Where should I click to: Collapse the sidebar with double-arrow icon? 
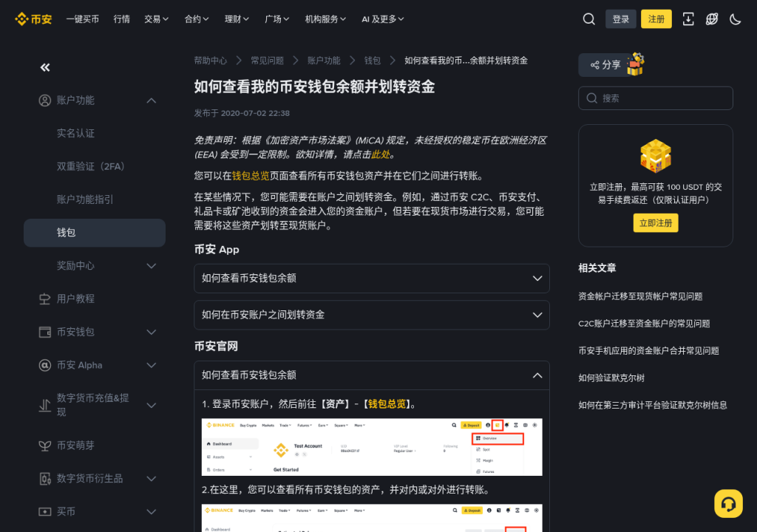45,67
